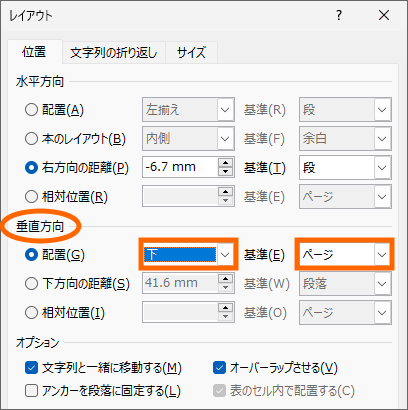
Task: Choose the 本のレイアウト(B) radio option
Action: pos(31,139)
